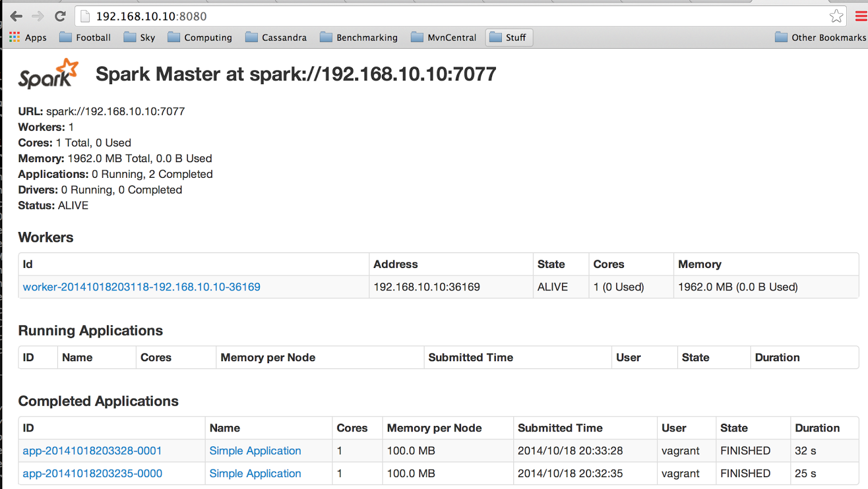868x489 pixels.
Task: Click the Memory: 1962.0 MB Total line
Action: coord(115,158)
